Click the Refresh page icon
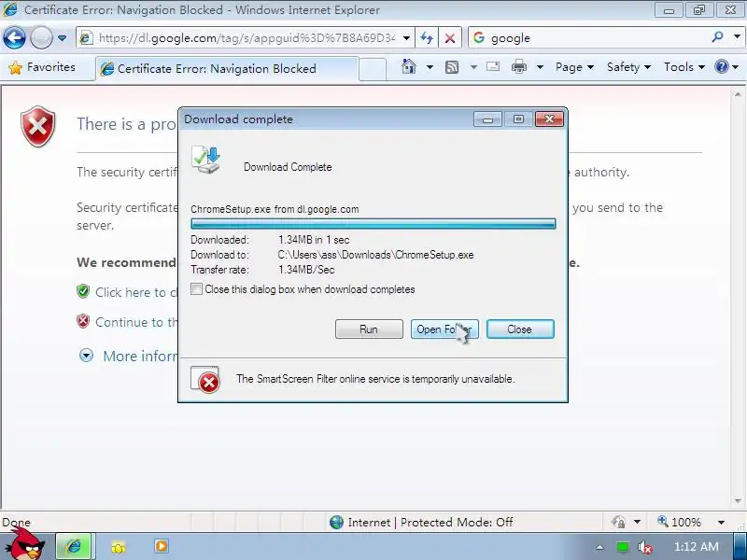Screen dimensions: 747x560 (427, 37)
